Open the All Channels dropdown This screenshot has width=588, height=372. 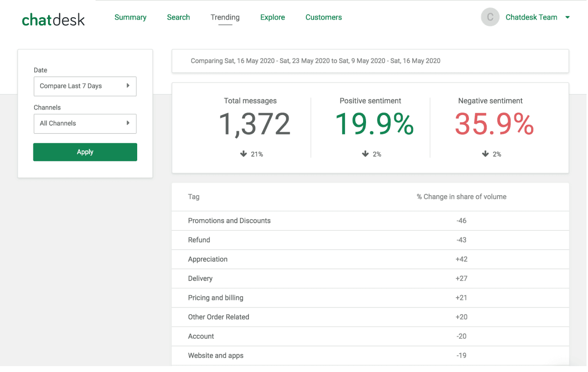85,123
